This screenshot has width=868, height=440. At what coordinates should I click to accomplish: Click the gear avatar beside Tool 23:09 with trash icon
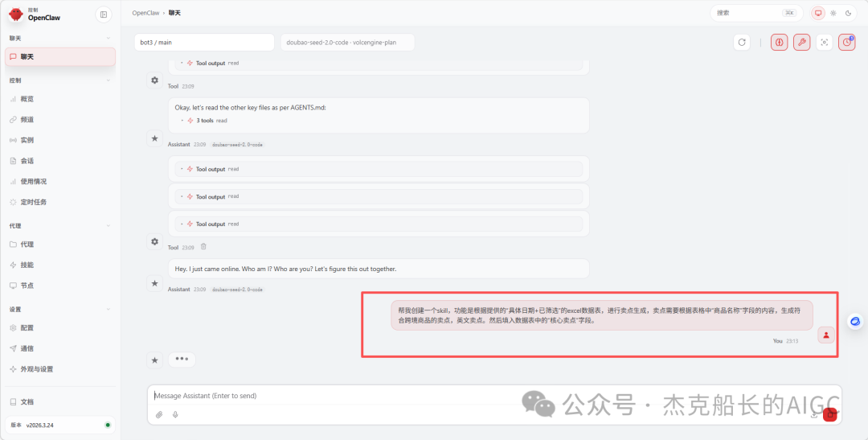coord(154,241)
